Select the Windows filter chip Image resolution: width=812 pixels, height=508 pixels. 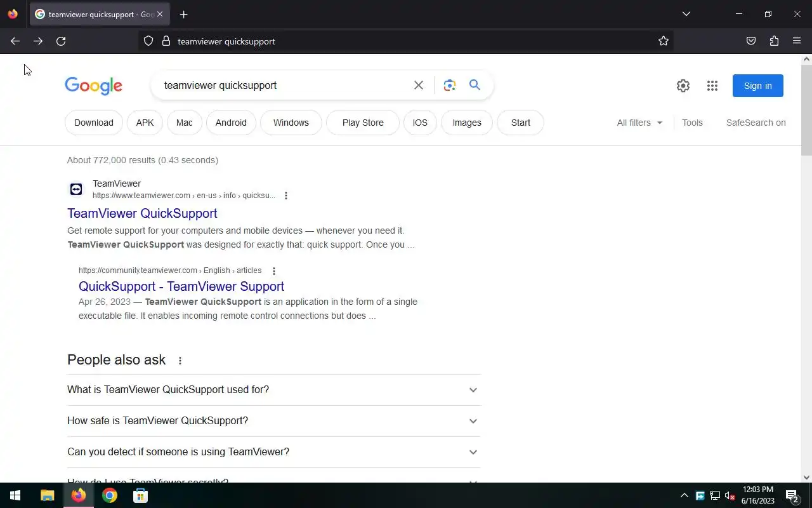click(x=291, y=123)
